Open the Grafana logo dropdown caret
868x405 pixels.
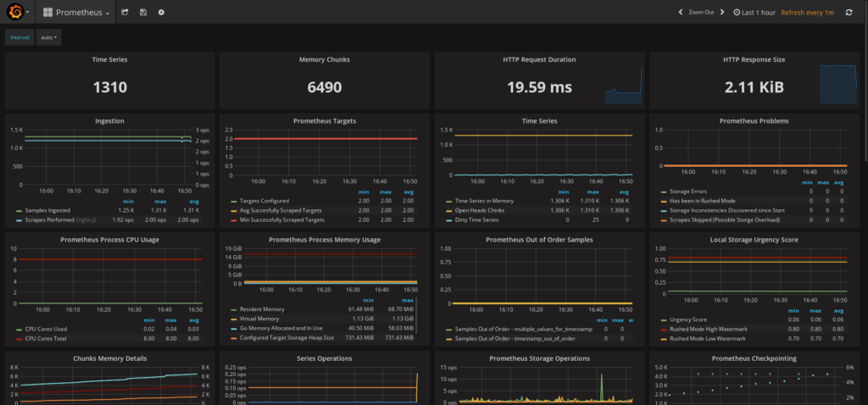[28, 12]
